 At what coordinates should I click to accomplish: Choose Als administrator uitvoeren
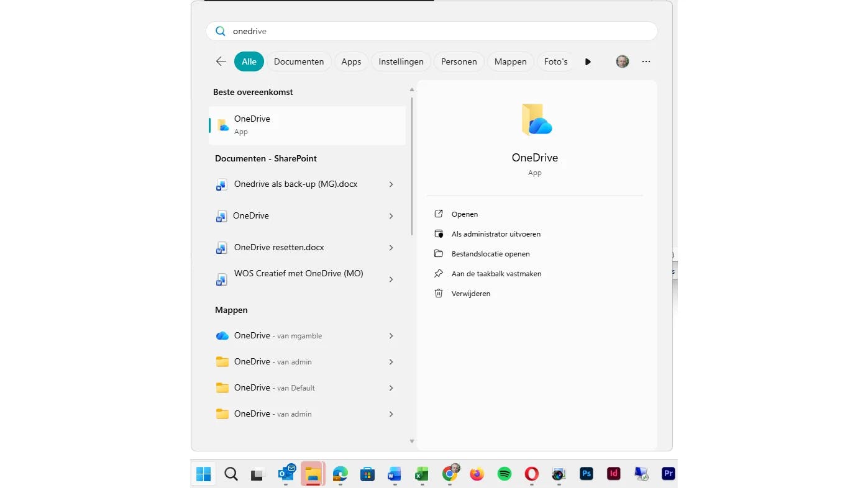[488, 234]
